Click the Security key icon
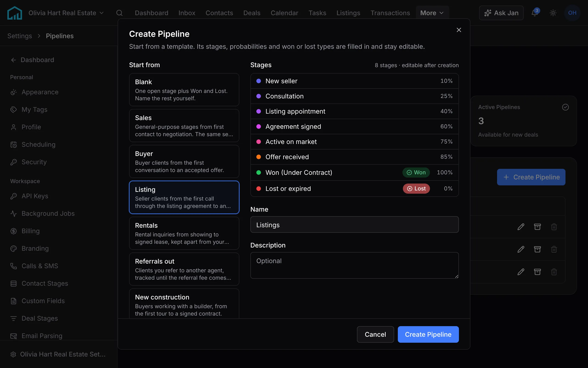This screenshot has height=368, width=588. pos(14,162)
